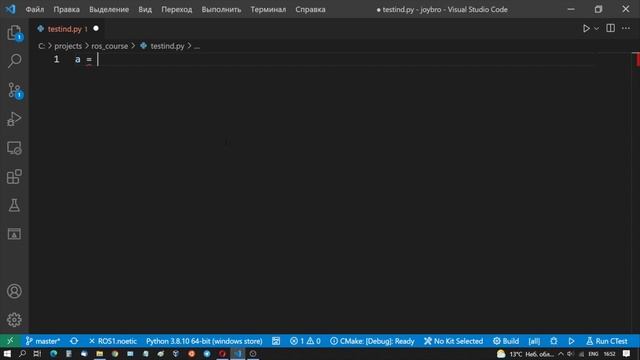Click the status bar save/port icon
The width and height of the screenshot is (640, 360).
coord(276,341)
